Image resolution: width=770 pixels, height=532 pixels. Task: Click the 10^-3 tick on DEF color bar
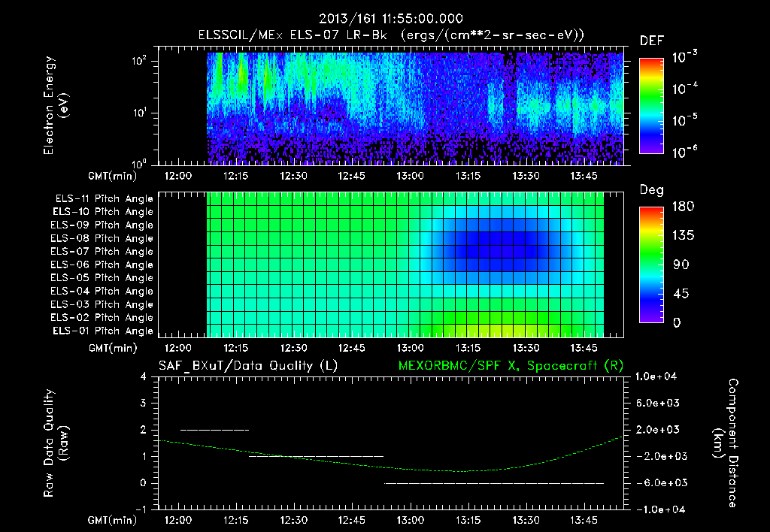point(684,56)
